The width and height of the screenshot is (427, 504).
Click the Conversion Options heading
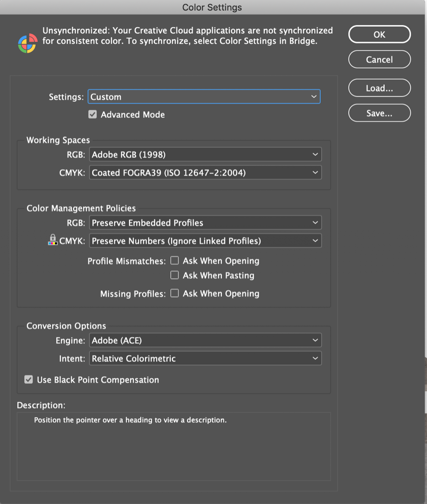point(66,326)
